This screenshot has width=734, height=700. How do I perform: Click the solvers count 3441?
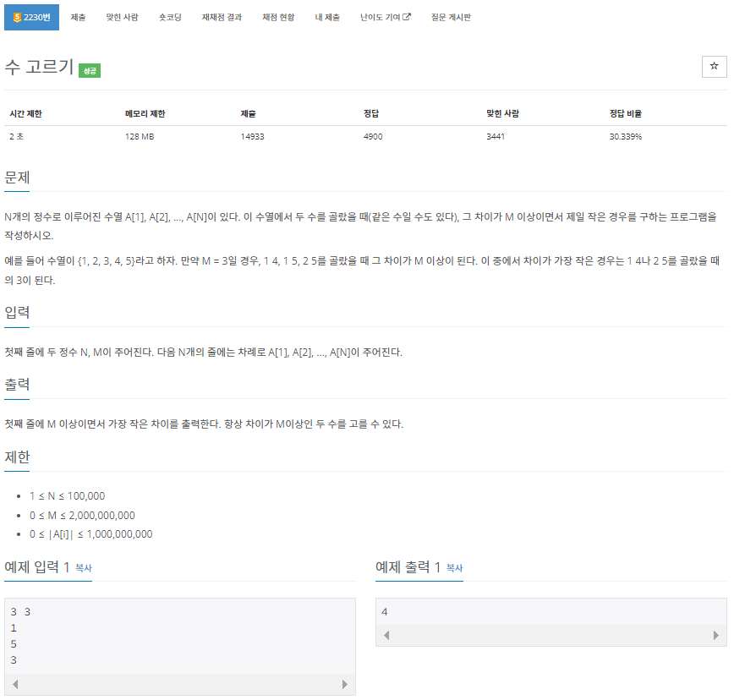(x=496, y=137)
